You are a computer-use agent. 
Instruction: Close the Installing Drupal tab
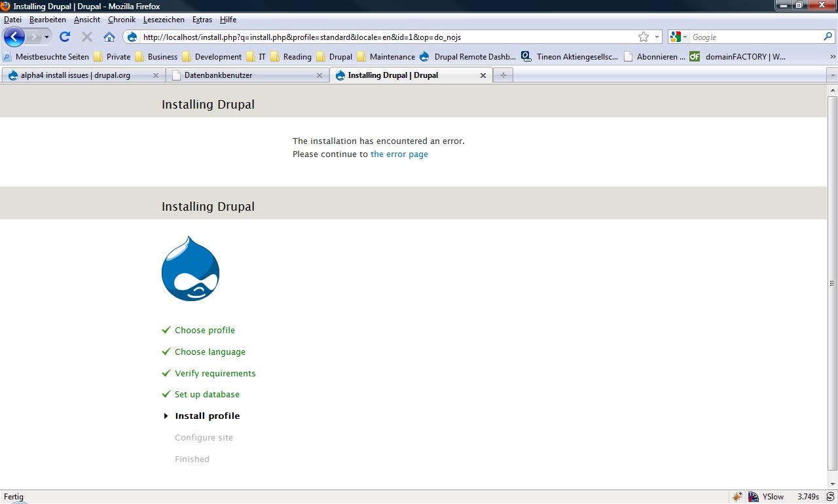483,75
